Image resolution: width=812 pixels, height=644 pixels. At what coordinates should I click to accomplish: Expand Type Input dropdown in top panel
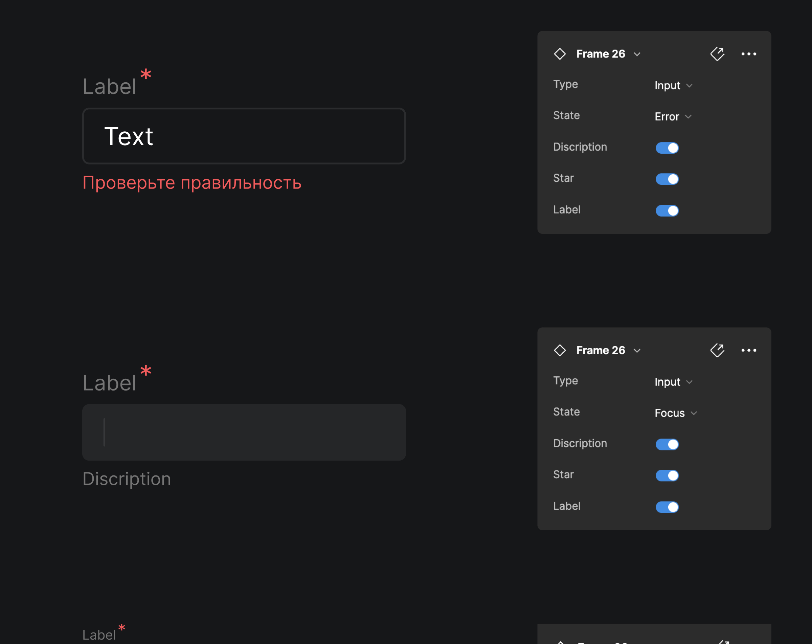pos(673,86)
